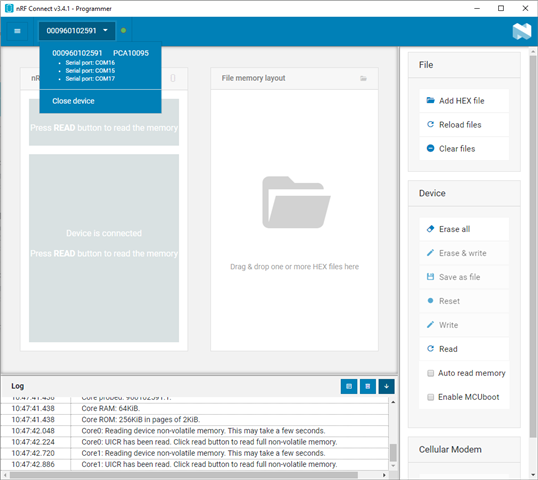Click the Reset device button
538x480 pixels.
464,301
